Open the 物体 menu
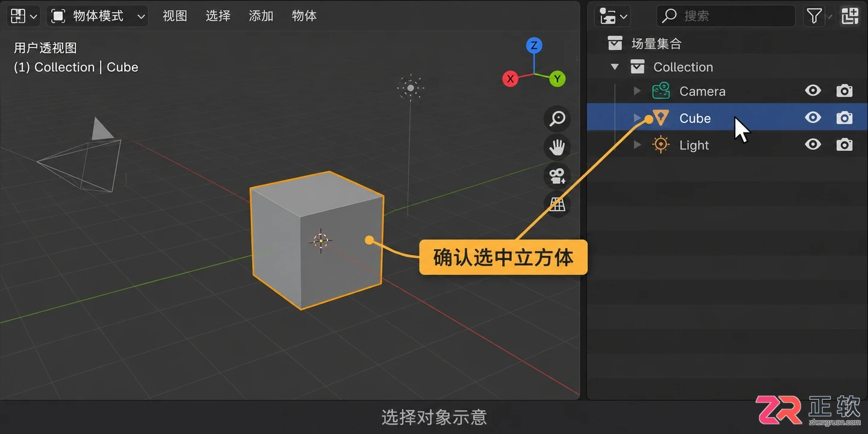868x434 pixels. (304, 16)
